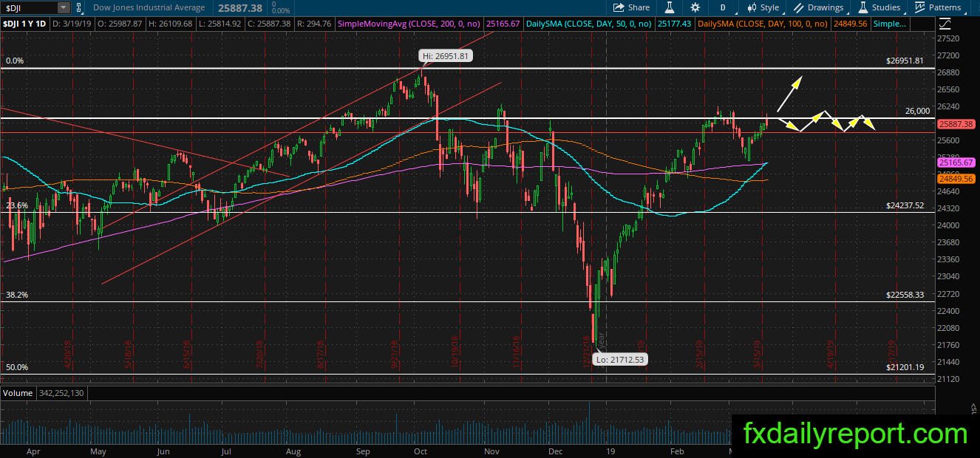Screen dimensions: 980x458
Task: Click the '$22558.33' level price label
Action: (x=905, y=294)
